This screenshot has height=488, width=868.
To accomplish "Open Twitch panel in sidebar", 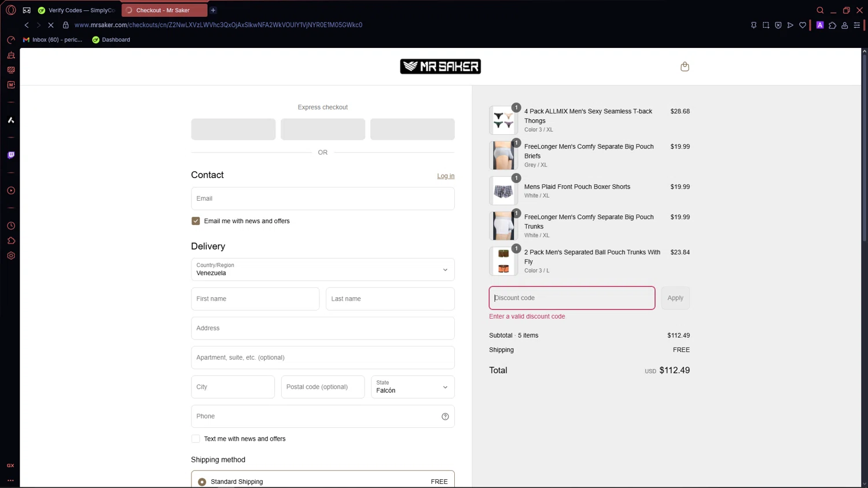I will coord(11,156).
